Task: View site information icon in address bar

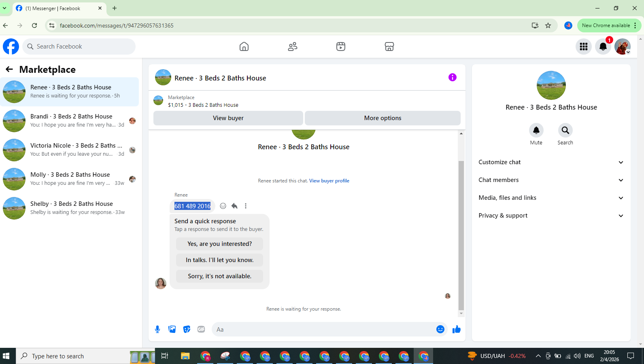Action: (52, 25)
